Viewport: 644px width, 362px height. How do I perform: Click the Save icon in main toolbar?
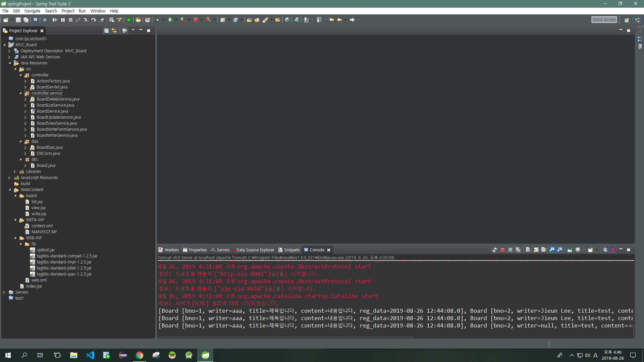(x=18, y=20)
